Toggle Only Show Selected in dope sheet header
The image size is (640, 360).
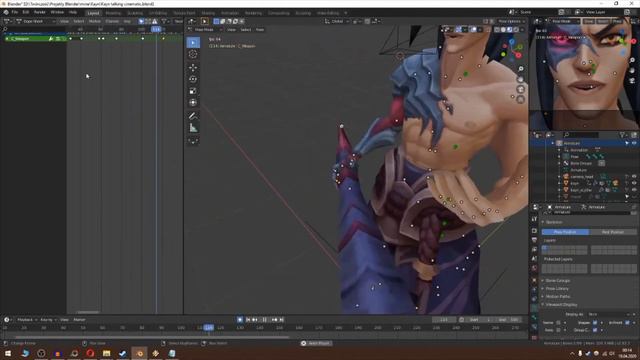pos(141,21)
